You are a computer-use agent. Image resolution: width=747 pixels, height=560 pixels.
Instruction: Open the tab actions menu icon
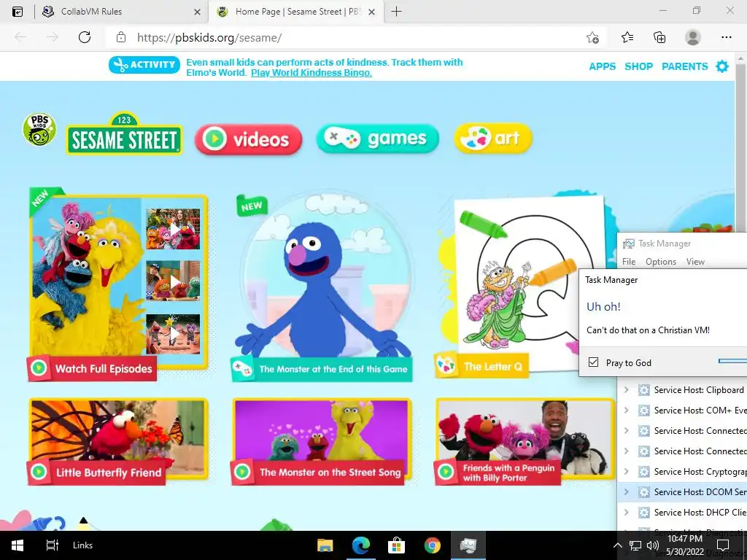pyautogui.click(x=18, y=12)
